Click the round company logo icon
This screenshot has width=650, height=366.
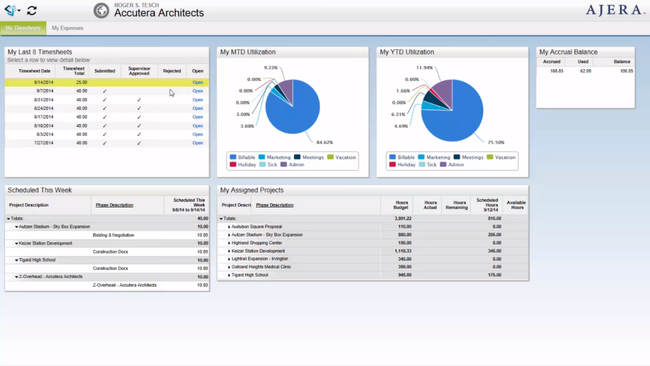[101, 10]
